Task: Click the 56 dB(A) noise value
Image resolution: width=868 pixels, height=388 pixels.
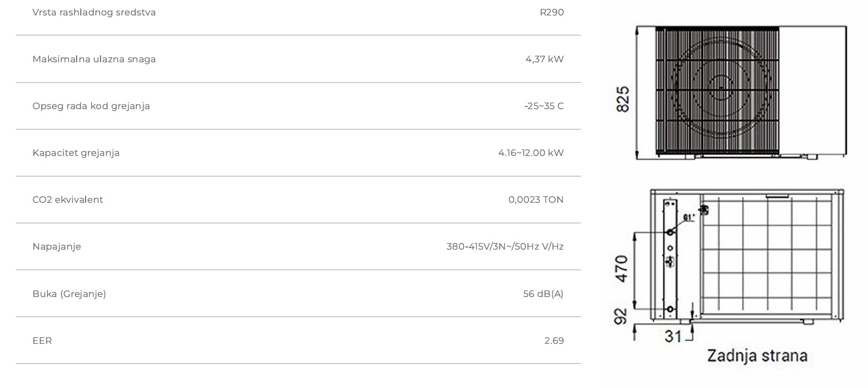Action: [x=543, y=294]
